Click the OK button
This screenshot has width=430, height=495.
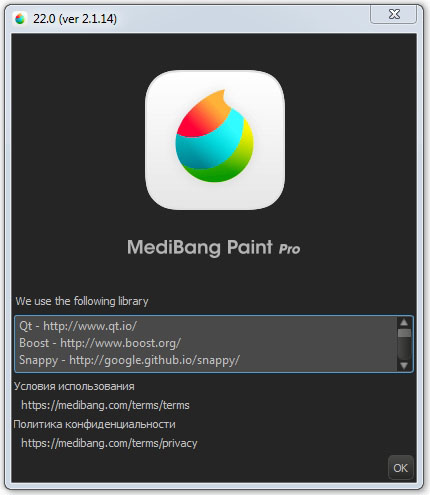click(x=400, y=468)
